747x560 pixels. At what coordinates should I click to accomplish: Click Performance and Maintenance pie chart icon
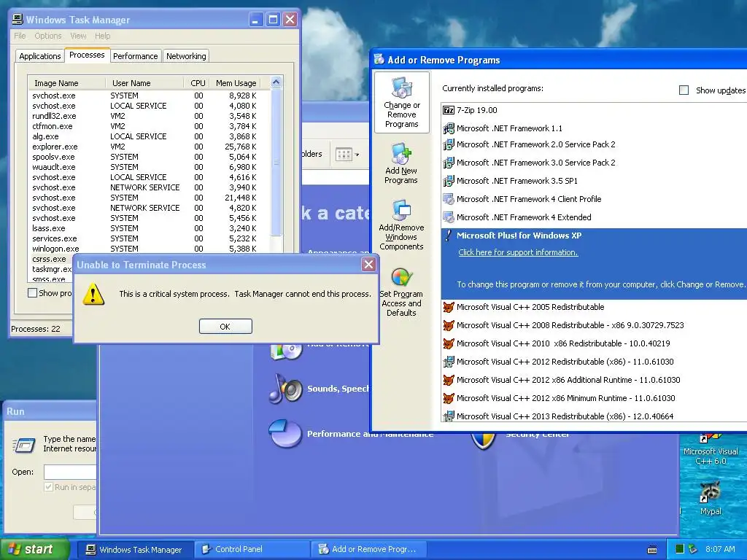285,433
